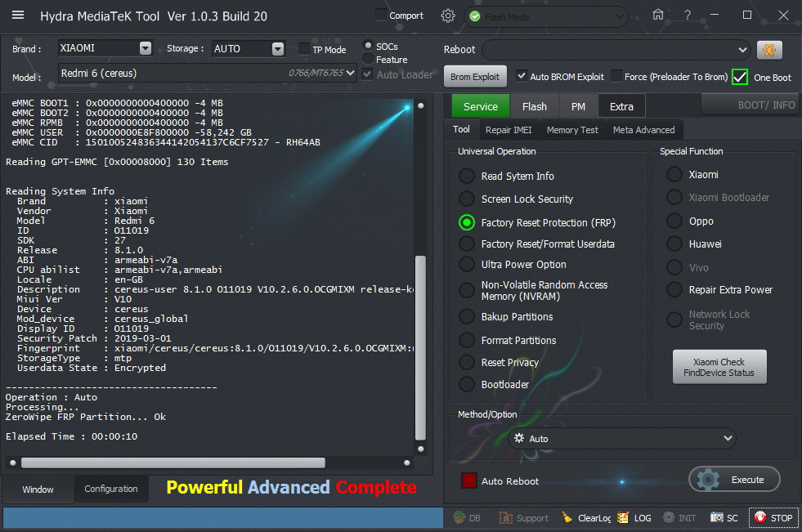The height and width of the screenshot is (532, 802).
Task: Expand the Brand dropdown showing XIAOMI
Action: pos(146,48)
